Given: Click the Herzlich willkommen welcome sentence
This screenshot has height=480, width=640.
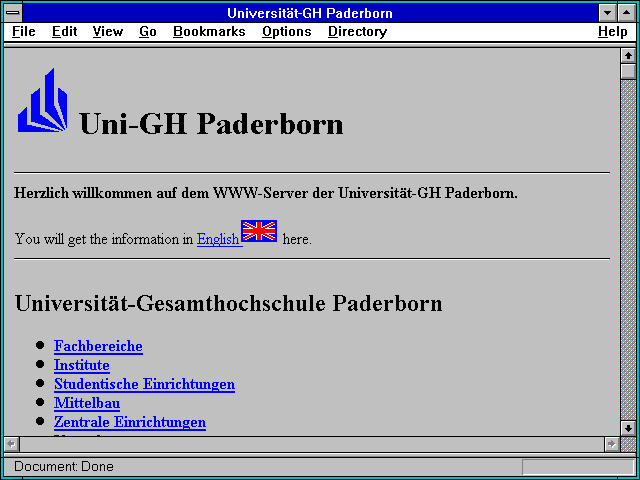Looking at the screenshot, I should point(266,193).
